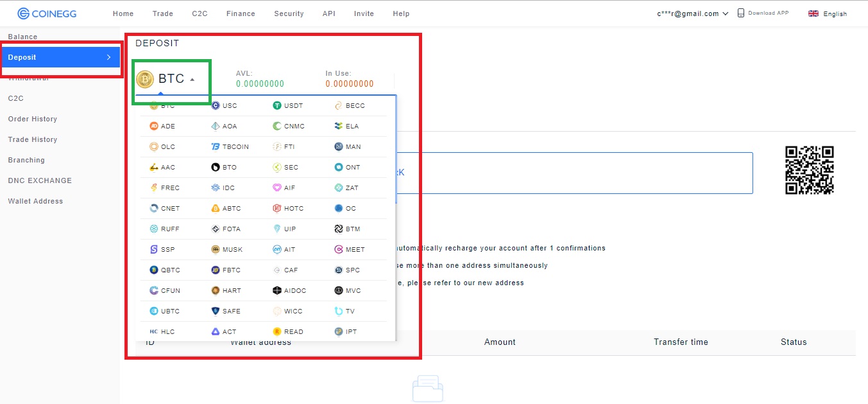Open Wallet Address in sidebar

[x=35, y=201]
